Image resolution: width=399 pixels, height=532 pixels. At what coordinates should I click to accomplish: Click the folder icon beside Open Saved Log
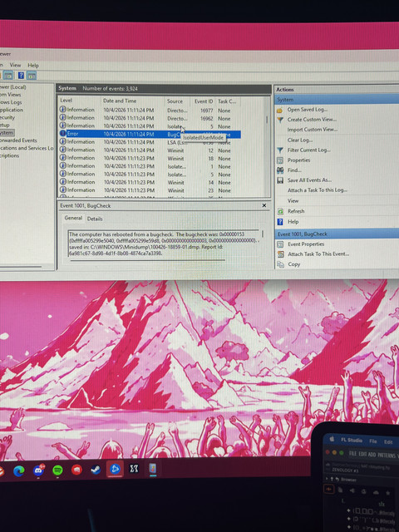pos(280,110)
